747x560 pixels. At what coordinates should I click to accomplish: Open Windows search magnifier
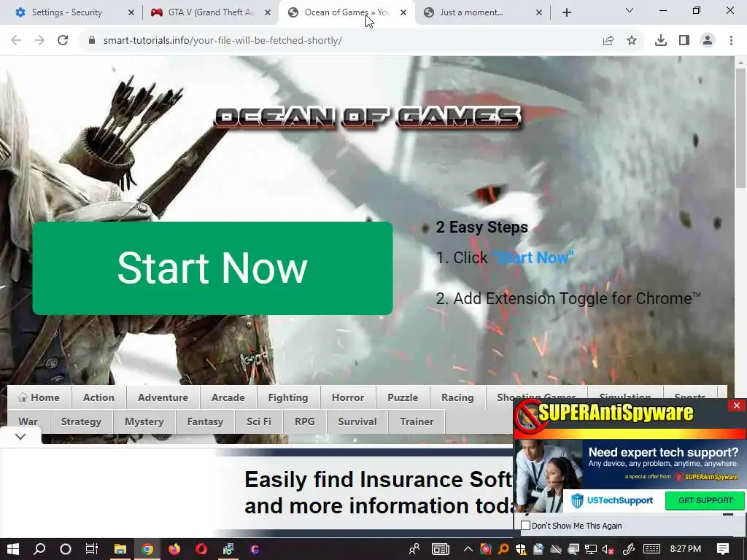point(39,549)
